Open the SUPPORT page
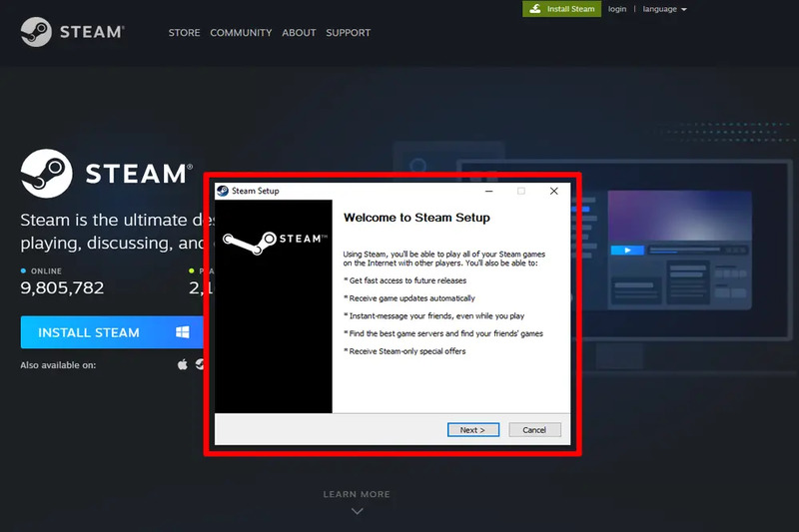 [348, 33]
